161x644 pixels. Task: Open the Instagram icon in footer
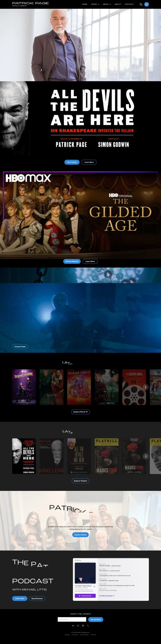pos(78,626)
